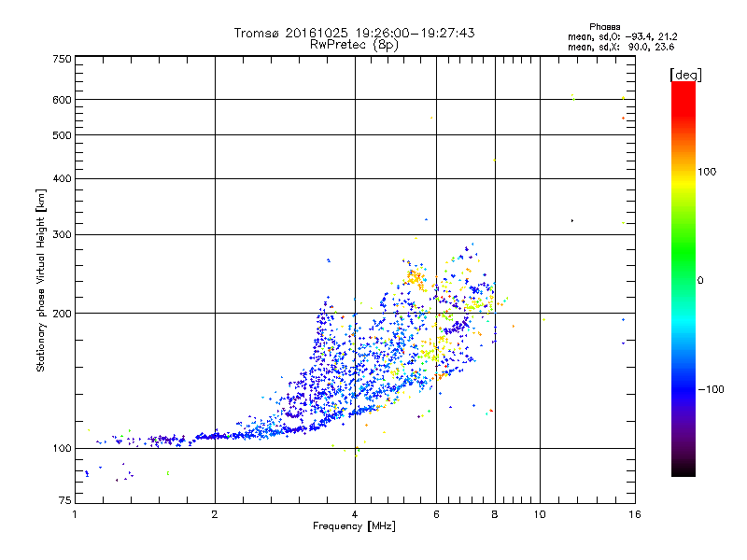Image resolution: width=747 pixels, height=560 pixels.
Task: Click the 'Phases' header text
Action: tap(604, 27)
